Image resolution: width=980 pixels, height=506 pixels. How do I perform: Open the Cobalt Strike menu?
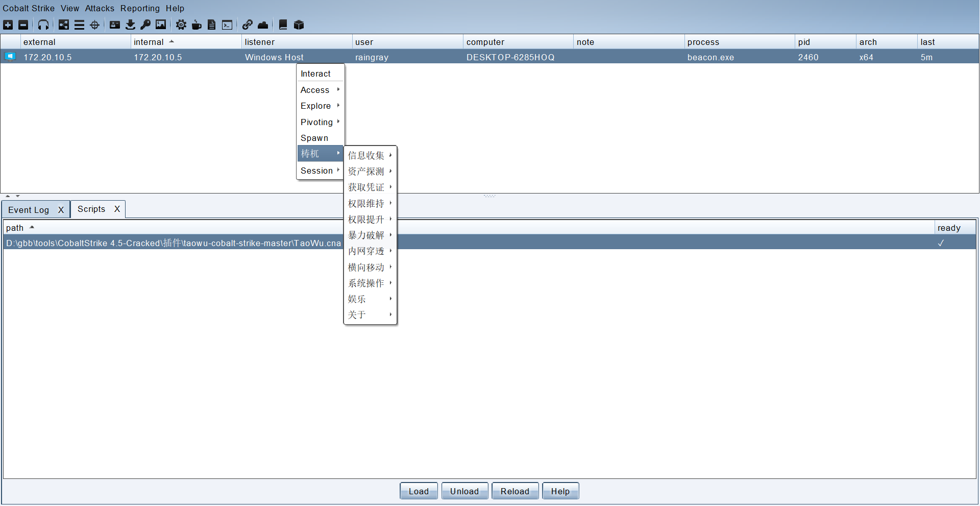pyautogui.click(x=29, y=8)
